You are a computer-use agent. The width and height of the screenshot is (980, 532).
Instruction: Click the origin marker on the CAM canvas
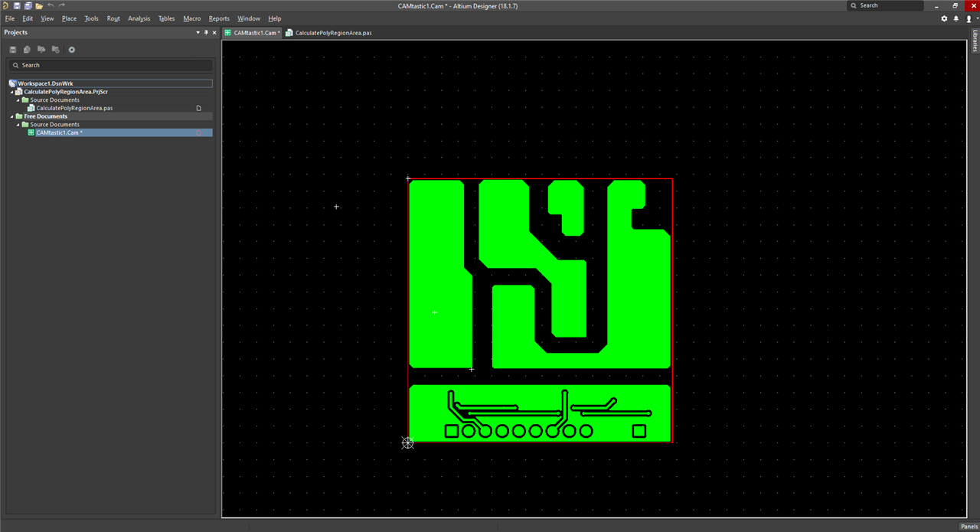tap(407, 442)
